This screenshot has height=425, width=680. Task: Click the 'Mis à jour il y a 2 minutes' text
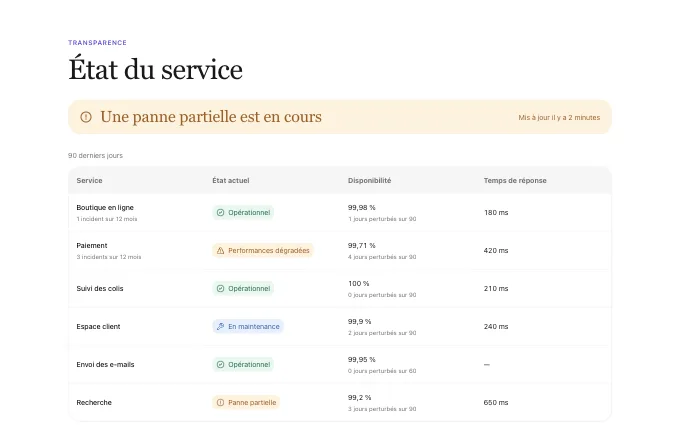click(559, 118)
